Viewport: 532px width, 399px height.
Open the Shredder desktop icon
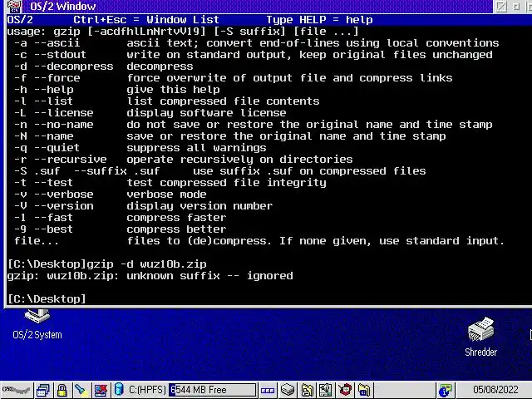tap(480, 337)
